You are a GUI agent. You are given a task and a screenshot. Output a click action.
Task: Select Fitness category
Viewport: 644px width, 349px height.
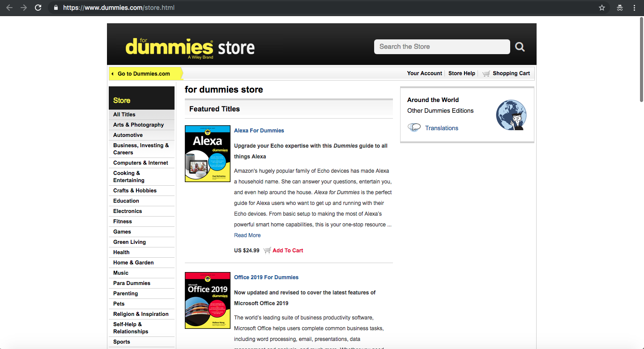tap(141, 221)
